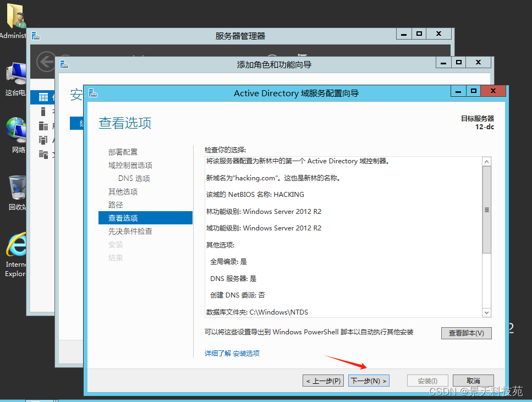Select the Internet Explorer desktop icon
The height and width of the screenshot is (402, 532).
[15, 255]
